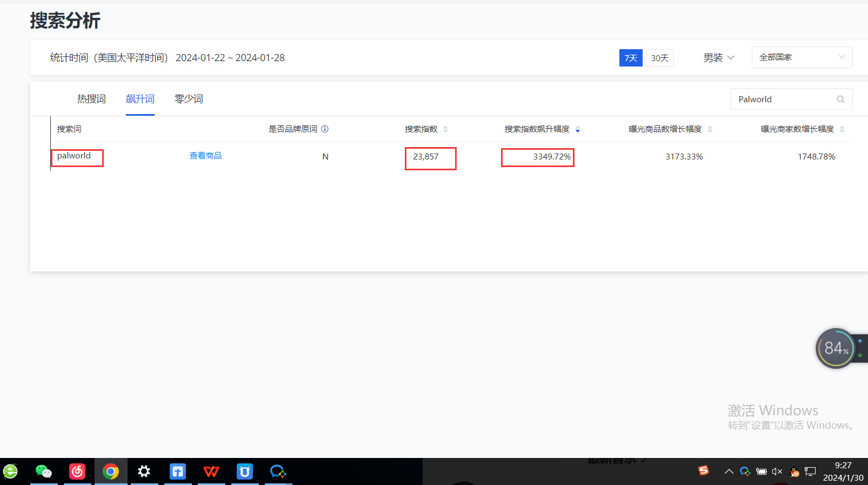
Task: Sort by 曝光商品数增长幅度 column arrows
Action: tap(710, 129)
